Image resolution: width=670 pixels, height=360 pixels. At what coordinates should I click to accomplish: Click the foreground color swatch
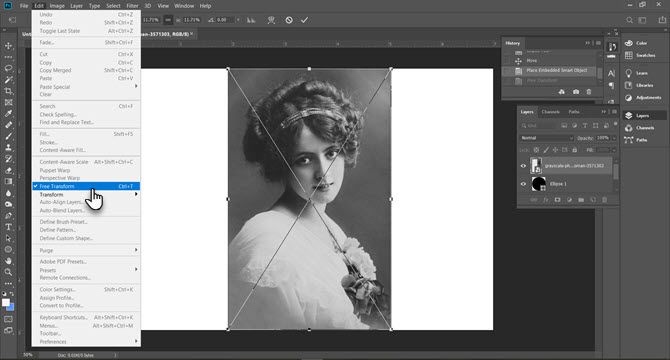click(x=6, y=302)
